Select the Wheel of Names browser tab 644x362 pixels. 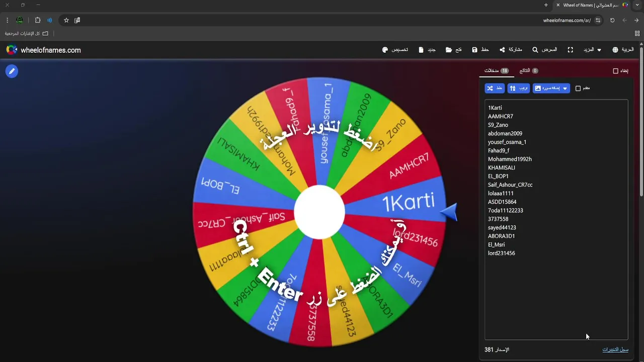click(592, 5)
